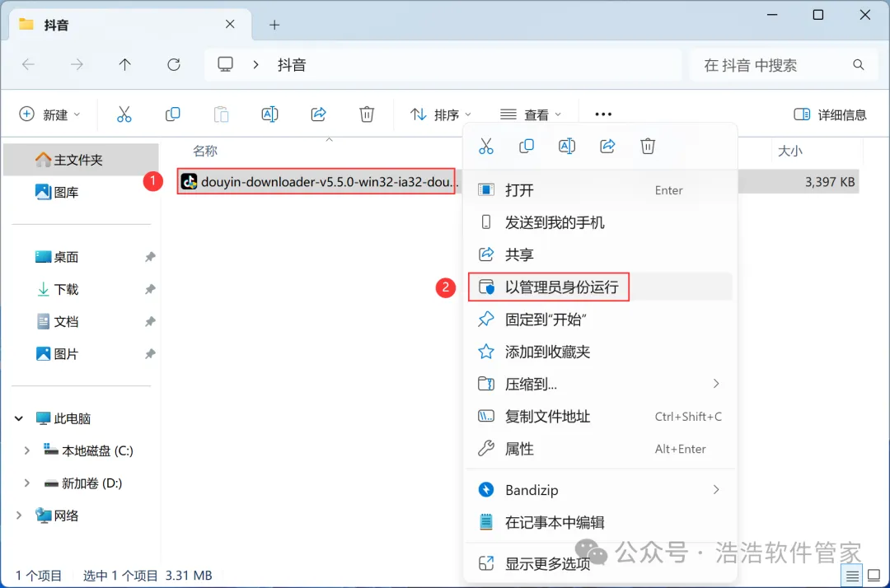Choose 显示更多选项 menu entry
Viewport: 890px width, 588px height.
(x=600, y=563)
